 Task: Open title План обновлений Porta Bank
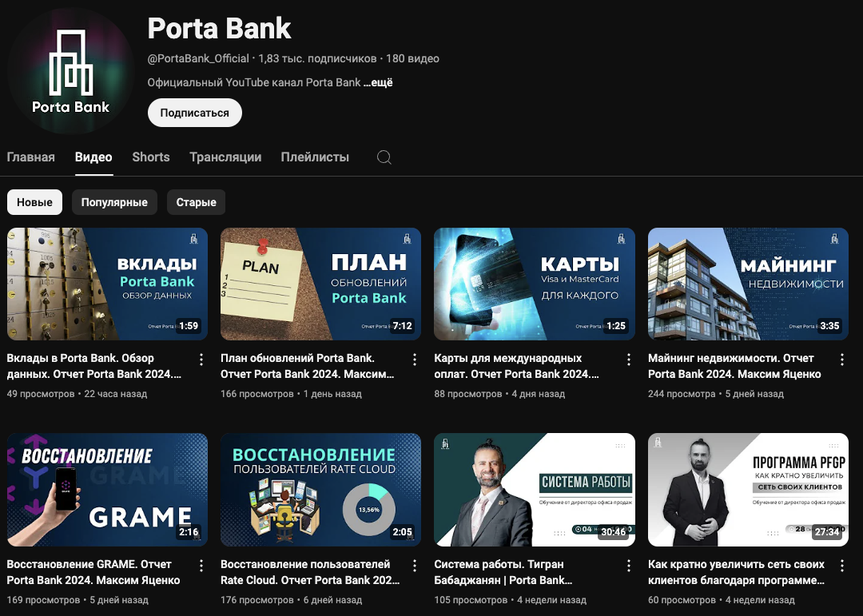tap(307, 366)
